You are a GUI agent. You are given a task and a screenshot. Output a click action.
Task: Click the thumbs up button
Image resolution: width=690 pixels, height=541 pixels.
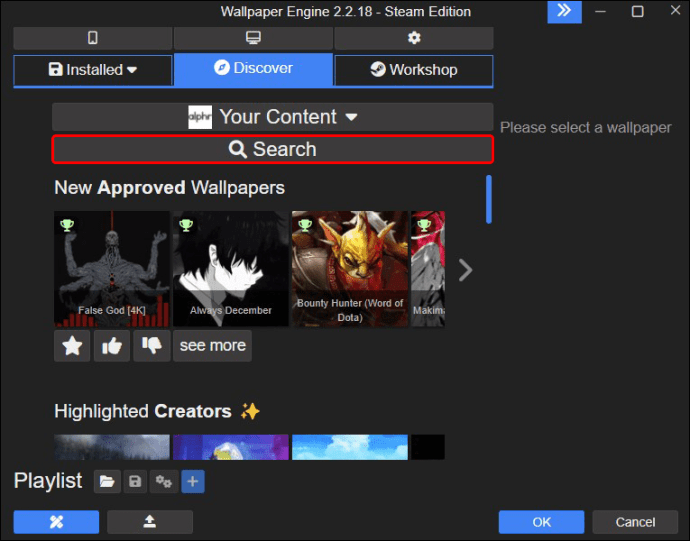coord(112,346)
